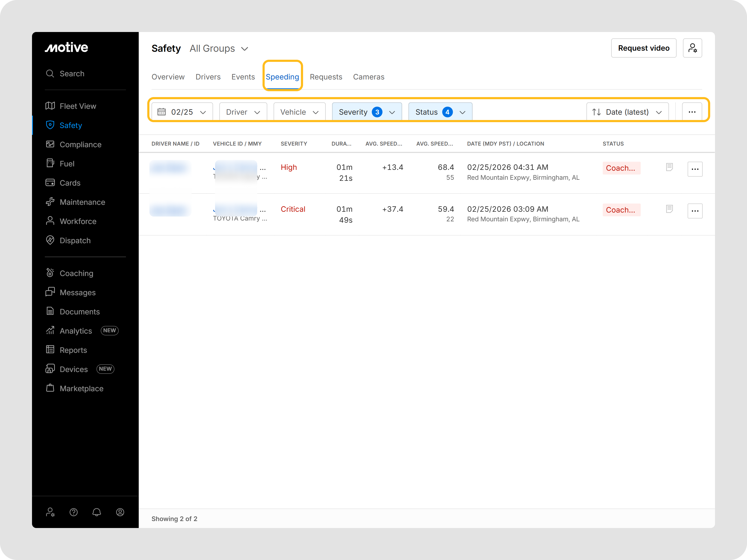Screen dimensions: 747x560
Task: Open the Coaching section in sidebar
Action: point(76,273)
